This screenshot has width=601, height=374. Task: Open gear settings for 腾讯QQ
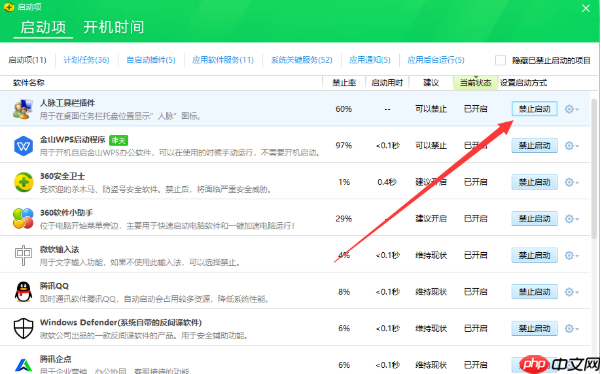(571, 292)
